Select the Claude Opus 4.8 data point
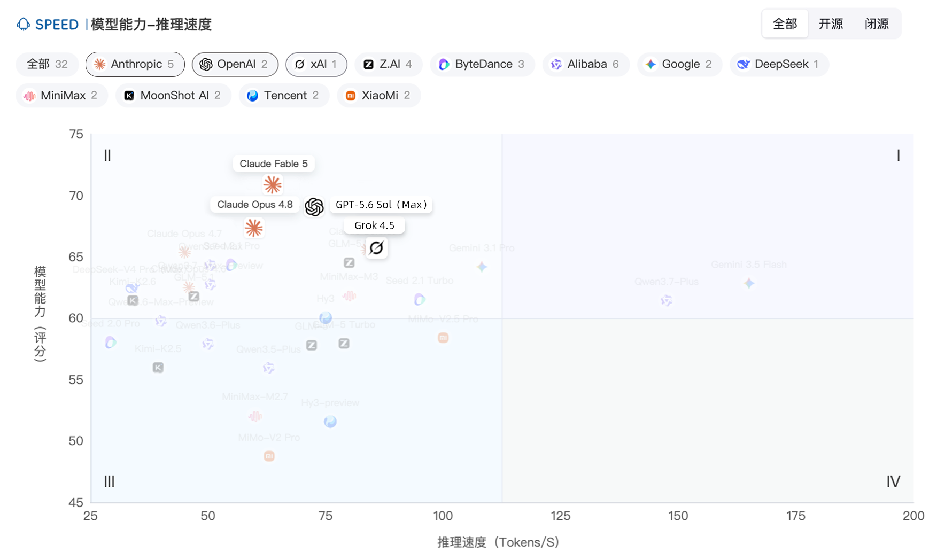The width and height of the screenshot is (937, 560). 254,228
